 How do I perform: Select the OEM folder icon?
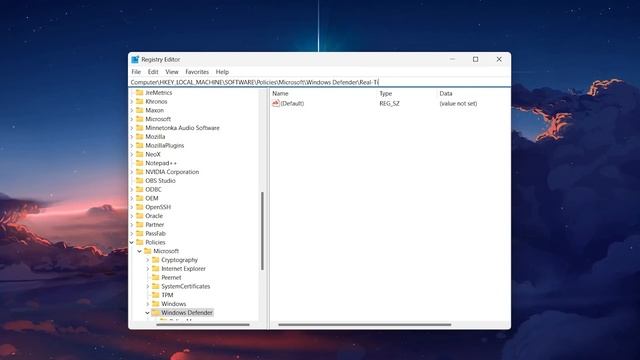click(140, 198)
